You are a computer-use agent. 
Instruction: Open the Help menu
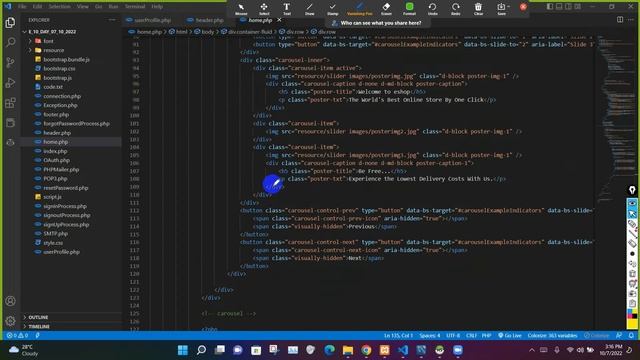pyautogui.click(x=157, y=7)
